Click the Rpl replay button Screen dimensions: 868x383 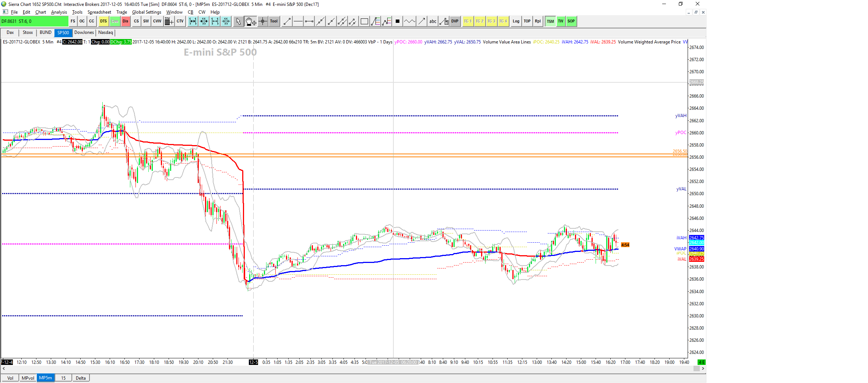pyautogui.click(x=538, y=21)
